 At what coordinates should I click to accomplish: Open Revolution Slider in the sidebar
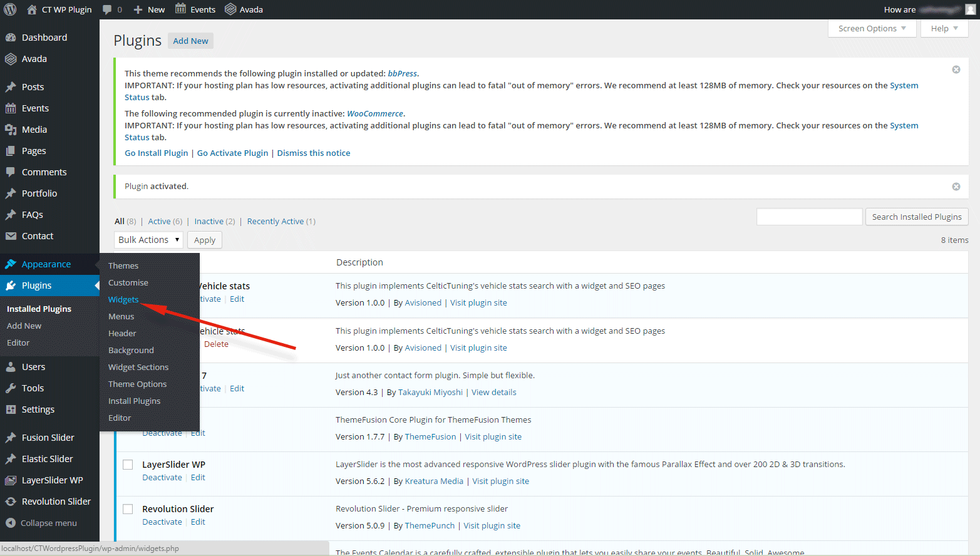click(56, 502)
